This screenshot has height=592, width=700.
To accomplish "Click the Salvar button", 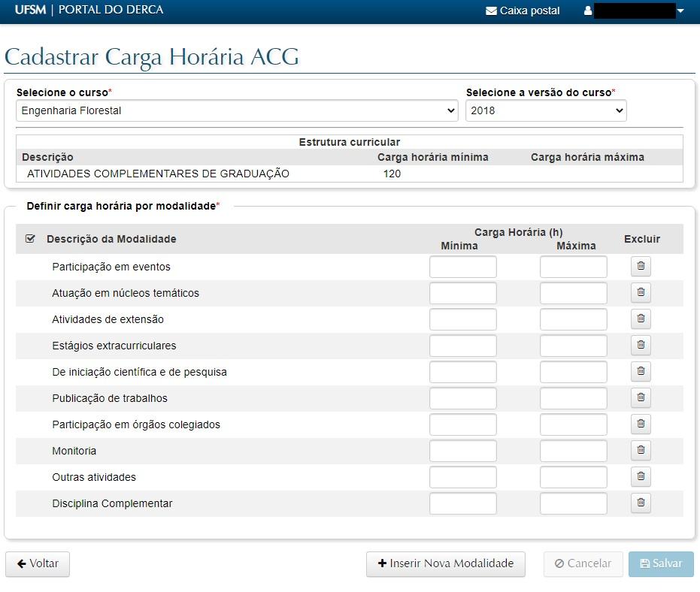I will 661,563.
